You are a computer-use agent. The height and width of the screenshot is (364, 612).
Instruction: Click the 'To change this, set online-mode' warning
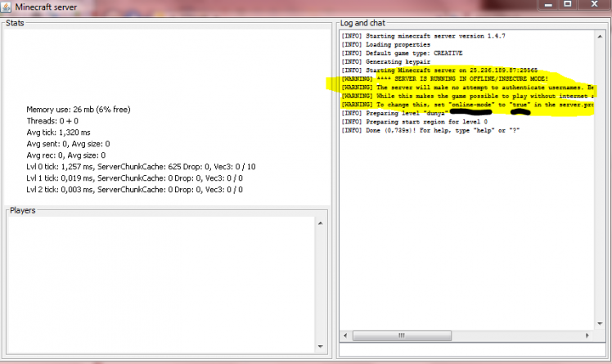coord(467,105)
